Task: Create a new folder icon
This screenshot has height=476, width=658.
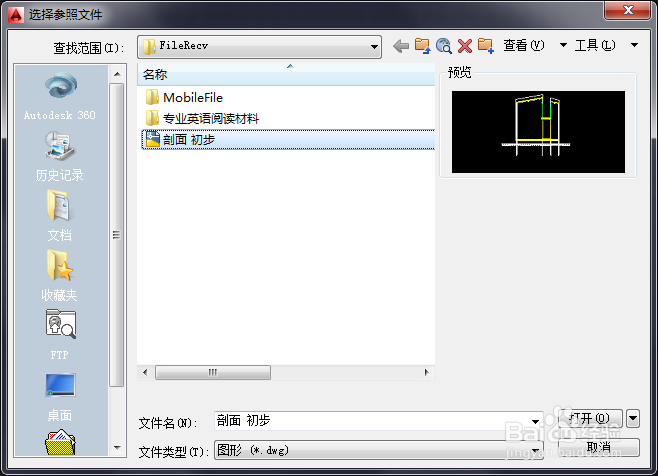Action: pyautogui.click(x=486, y=45)
